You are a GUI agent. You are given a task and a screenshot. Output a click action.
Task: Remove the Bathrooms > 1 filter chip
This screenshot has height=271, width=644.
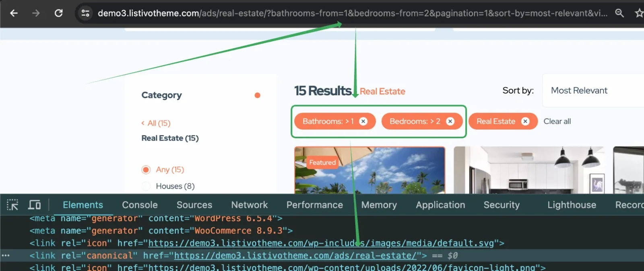(363, 121)
